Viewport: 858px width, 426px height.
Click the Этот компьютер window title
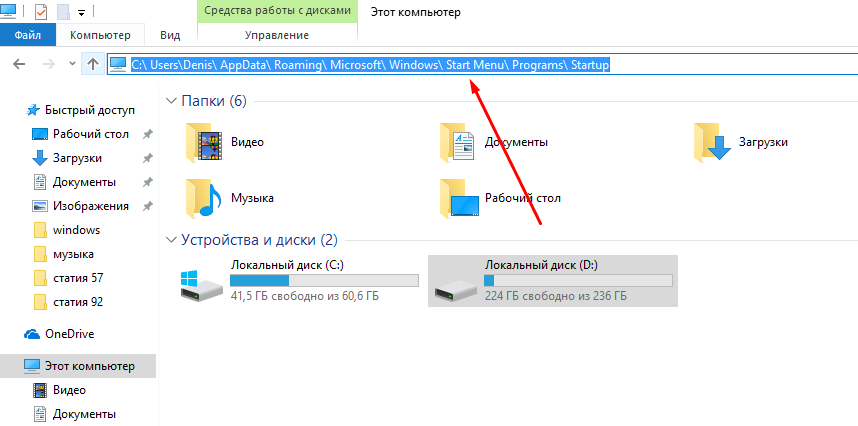(x=416, y=12)
